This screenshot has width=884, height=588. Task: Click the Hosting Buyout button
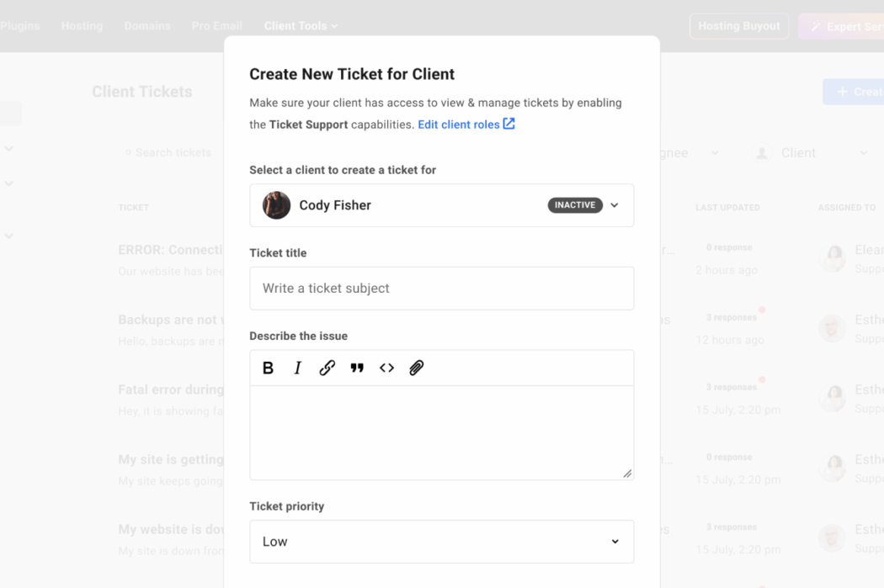(738, 25)
